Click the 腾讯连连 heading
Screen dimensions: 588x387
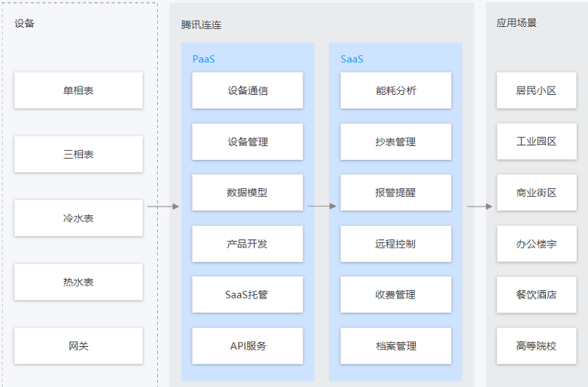[201, 25]
